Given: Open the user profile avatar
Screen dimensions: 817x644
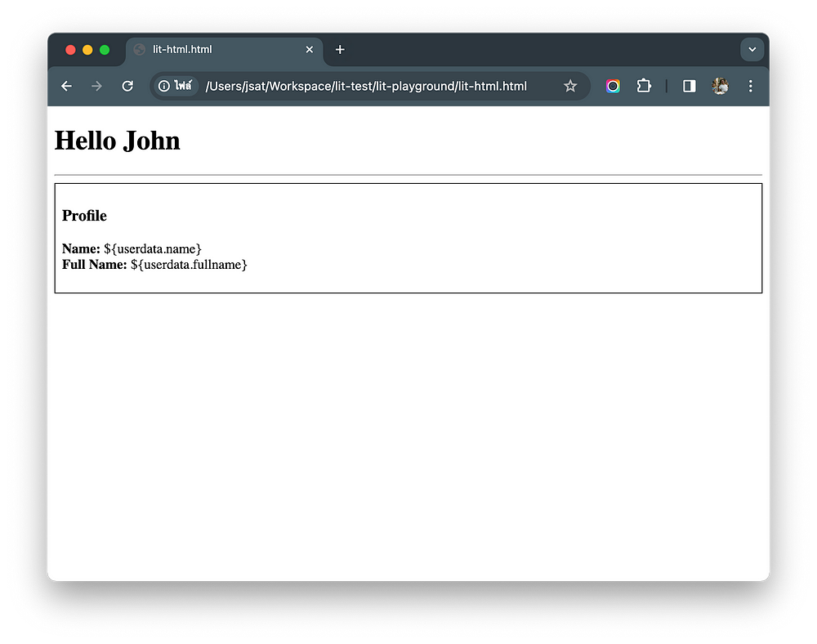Looking at the screenshot, I should 720,86.
